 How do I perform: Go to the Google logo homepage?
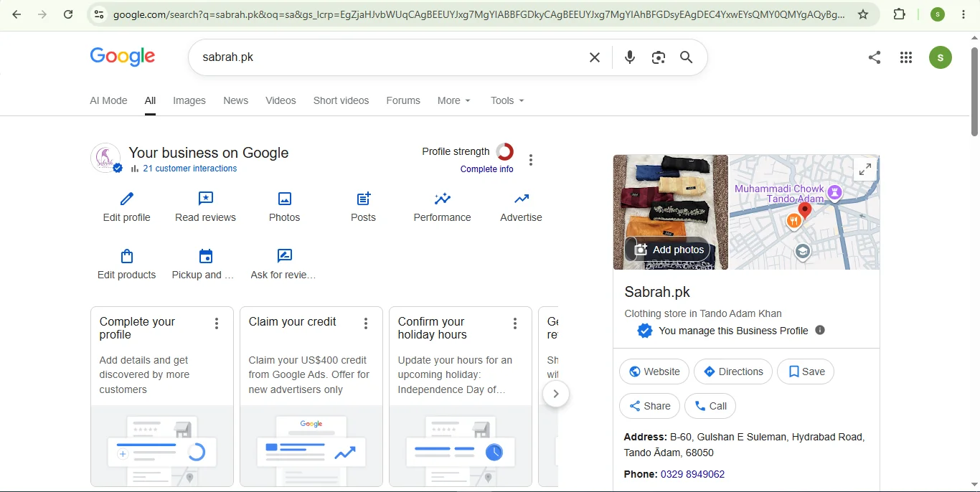pos(123,57)
